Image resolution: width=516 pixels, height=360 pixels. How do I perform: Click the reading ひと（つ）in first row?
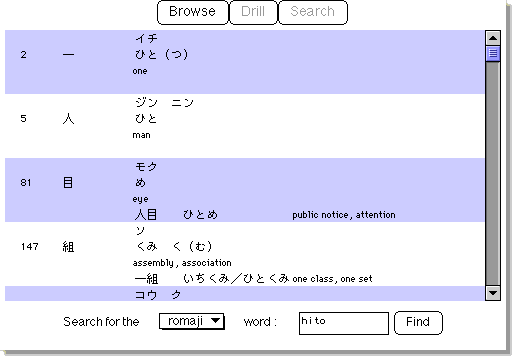pyautogui.click(x=162, y=54)
